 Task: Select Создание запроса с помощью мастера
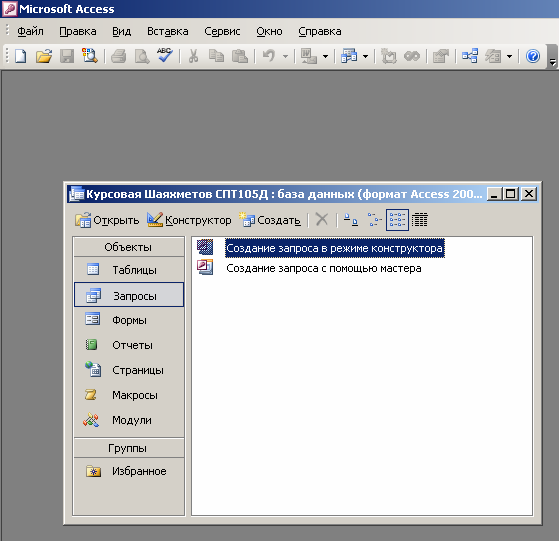click(x=324, y=268)
